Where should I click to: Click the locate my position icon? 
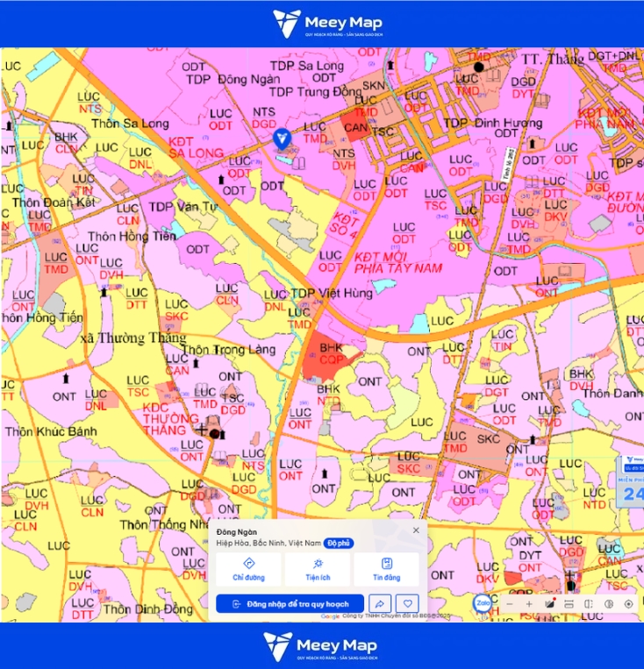tap(628, 604)
